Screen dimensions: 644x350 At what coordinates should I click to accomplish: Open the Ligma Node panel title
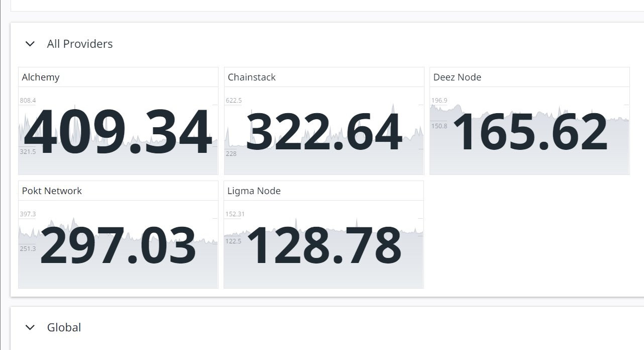254,191
